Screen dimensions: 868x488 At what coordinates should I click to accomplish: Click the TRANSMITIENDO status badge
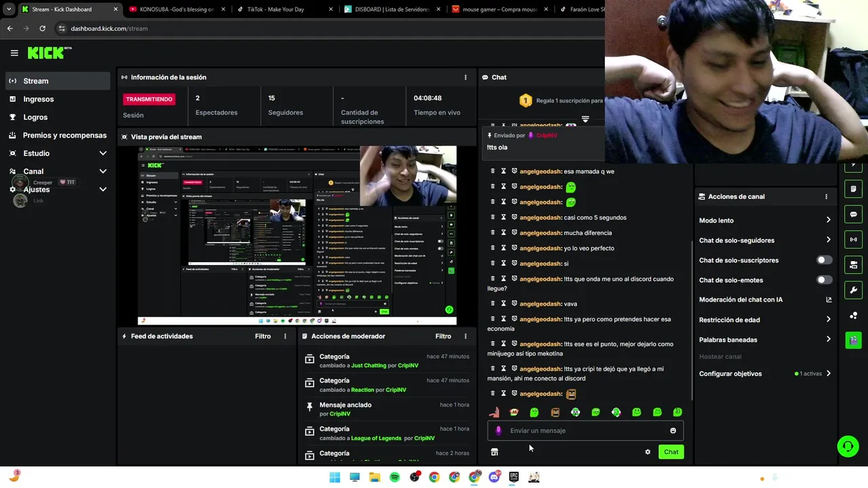tap(149, 99)
